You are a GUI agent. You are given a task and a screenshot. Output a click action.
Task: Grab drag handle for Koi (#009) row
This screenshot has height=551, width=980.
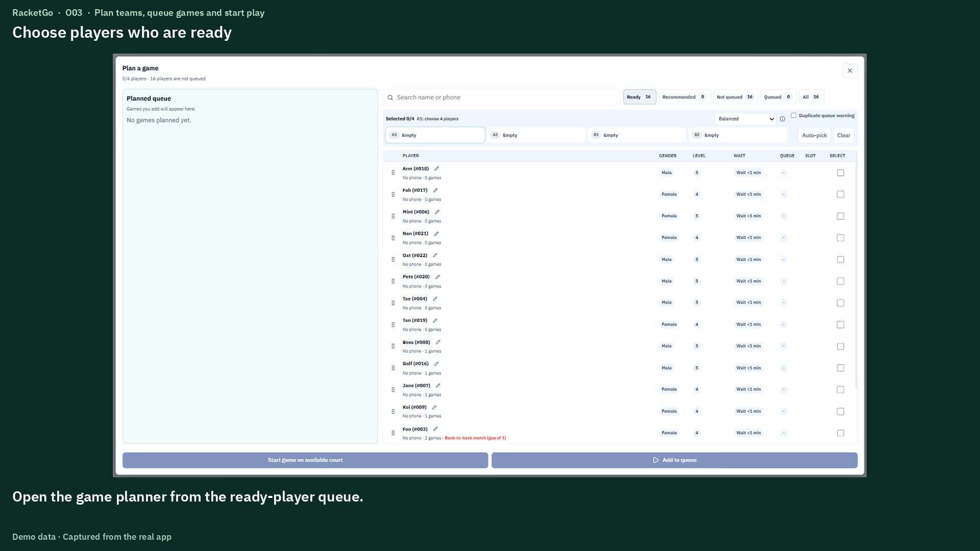tap(393, 411)
